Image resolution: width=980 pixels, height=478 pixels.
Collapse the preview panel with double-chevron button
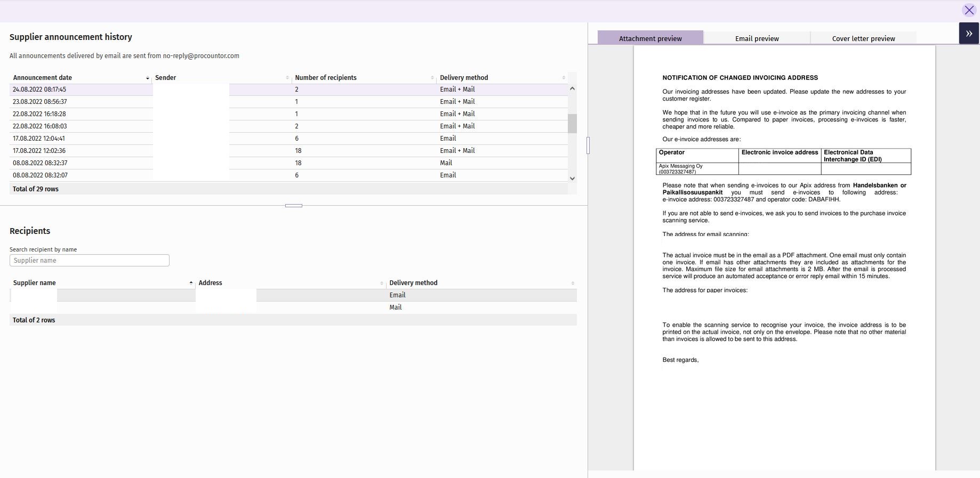click(x=969, y=34)
